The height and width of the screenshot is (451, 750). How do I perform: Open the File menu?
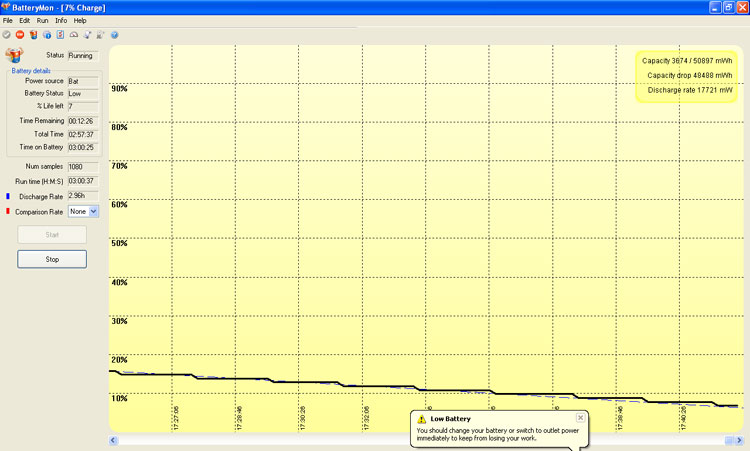click(8, 21)
